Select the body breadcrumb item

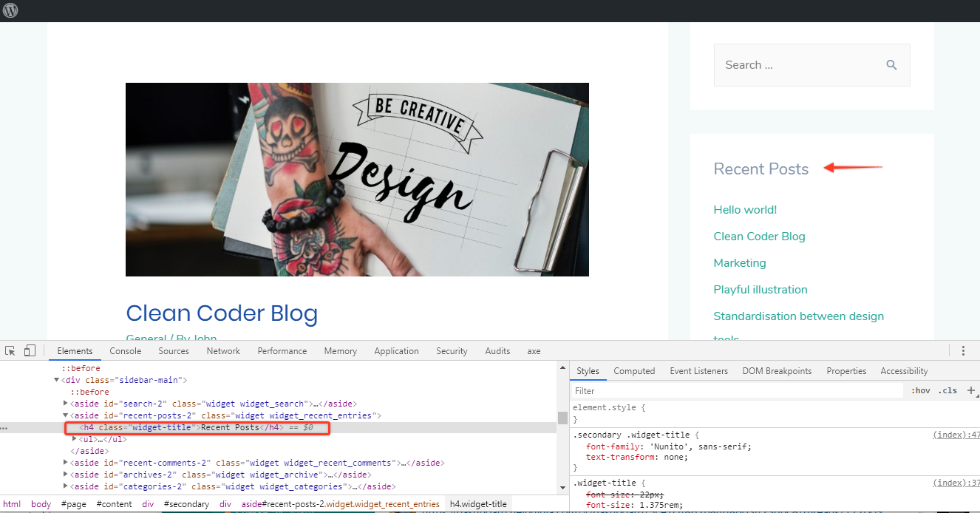point(41,504)
